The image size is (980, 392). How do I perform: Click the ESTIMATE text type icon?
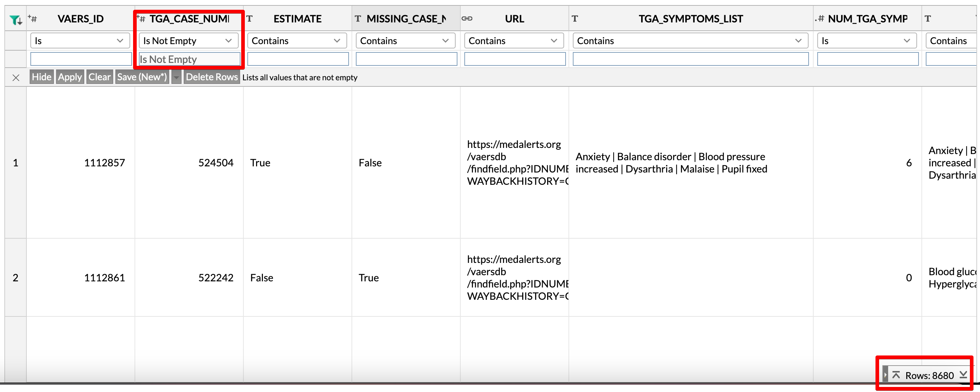[250, 19]
